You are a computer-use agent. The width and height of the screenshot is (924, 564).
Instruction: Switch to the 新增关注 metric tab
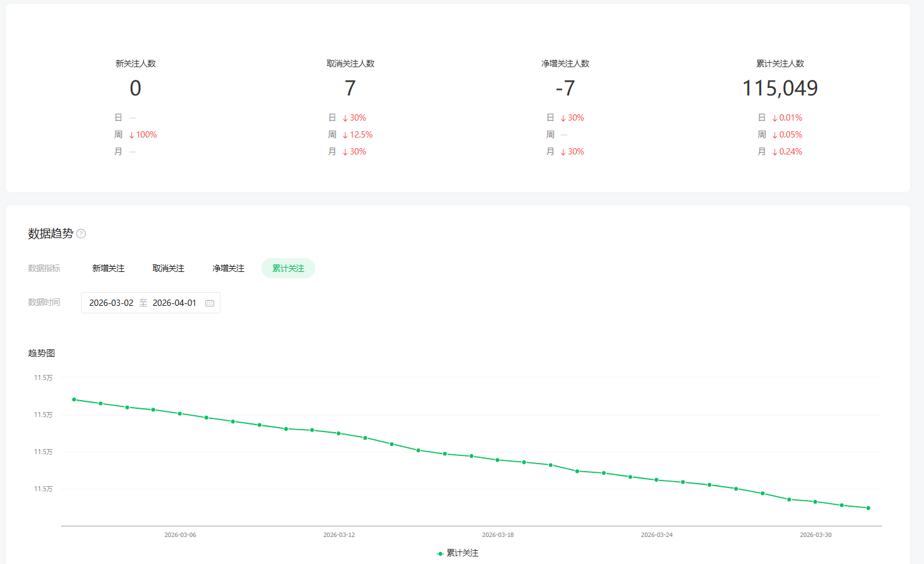[108, 268]
